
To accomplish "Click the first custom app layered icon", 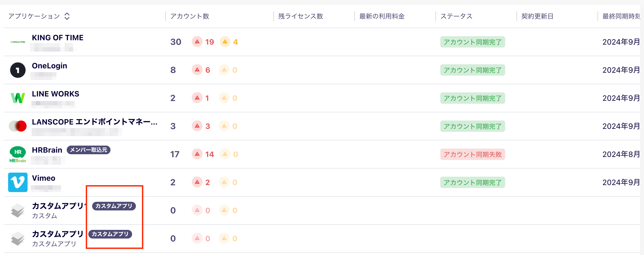I will 18,210.
